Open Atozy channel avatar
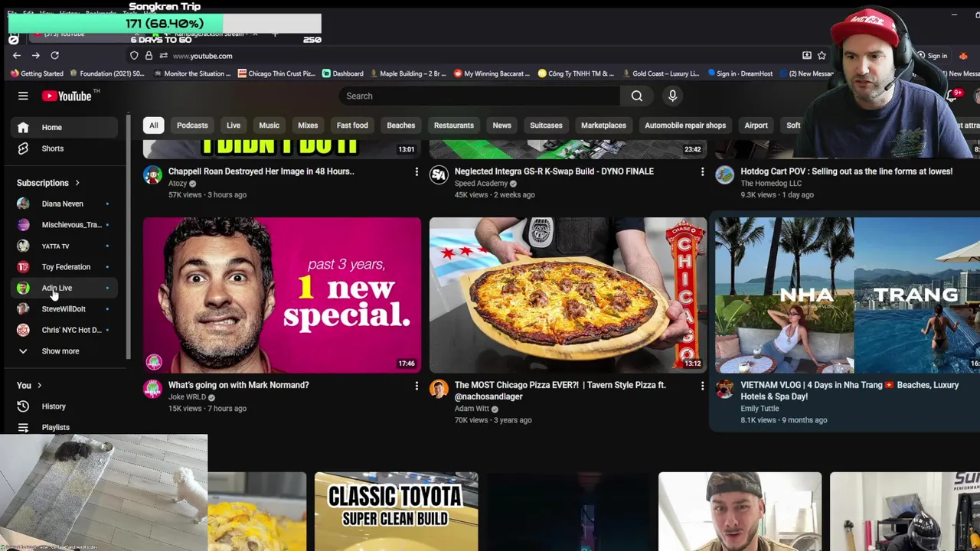Viewport: 980px width, 551px height. (152, 175)
